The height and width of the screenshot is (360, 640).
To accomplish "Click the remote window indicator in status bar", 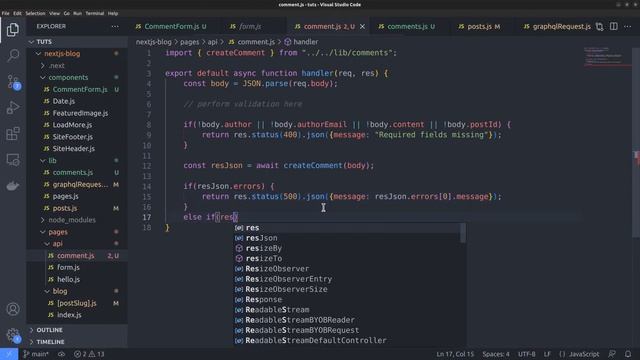I will 9,354.
